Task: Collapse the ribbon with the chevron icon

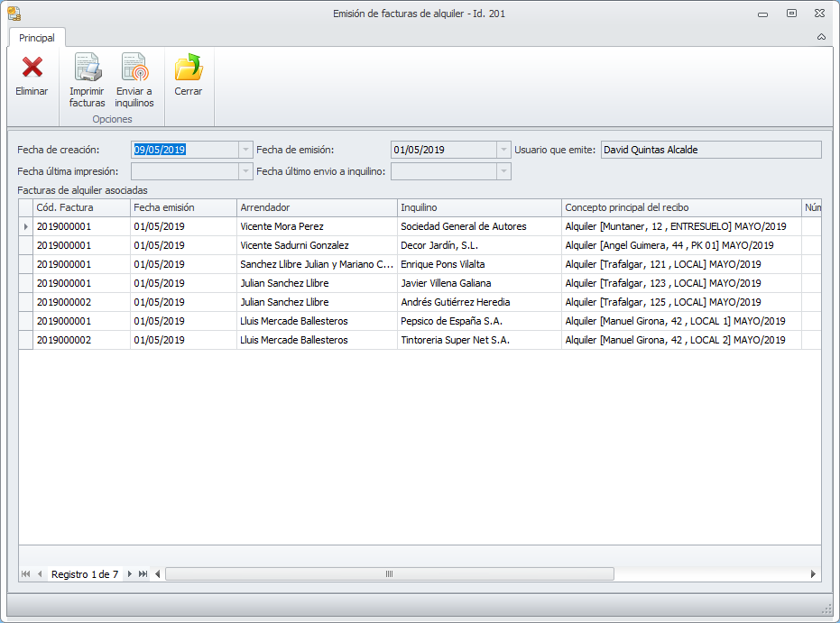Action: pyautogui.click(x=821, y=37)
